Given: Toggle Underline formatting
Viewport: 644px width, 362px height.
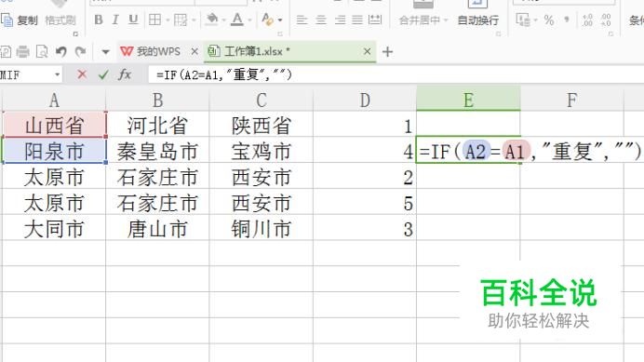Looking at the screenshot, I should tap(133, 20).
